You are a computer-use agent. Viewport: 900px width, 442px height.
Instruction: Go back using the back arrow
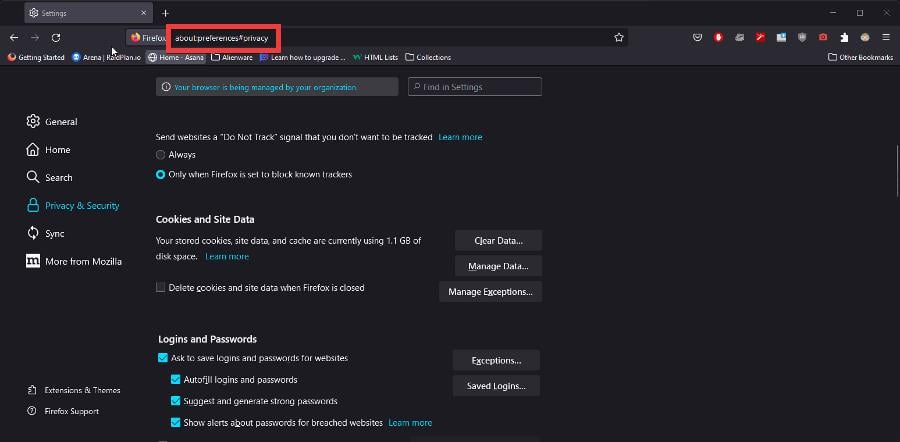pyautogui.click(x=14, y=37)
